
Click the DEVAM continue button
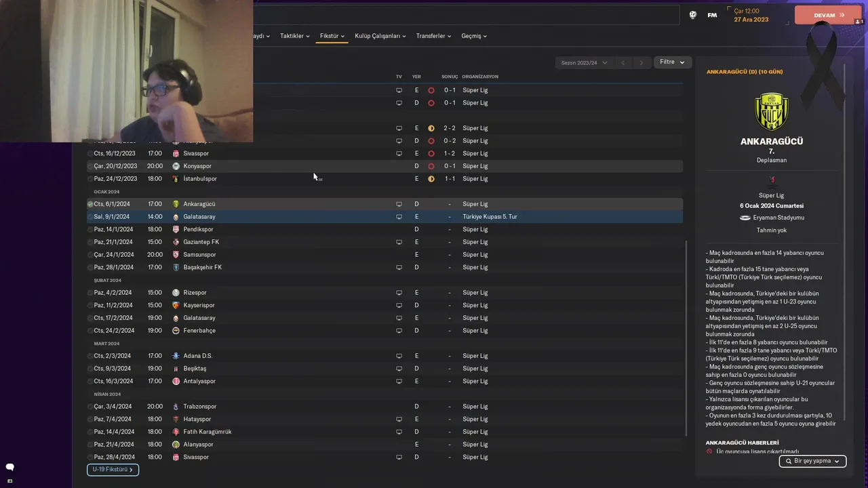828,15
